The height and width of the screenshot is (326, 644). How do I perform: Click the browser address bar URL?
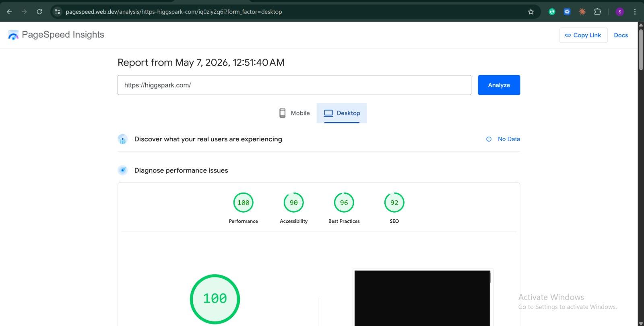(x=173, y=12)
